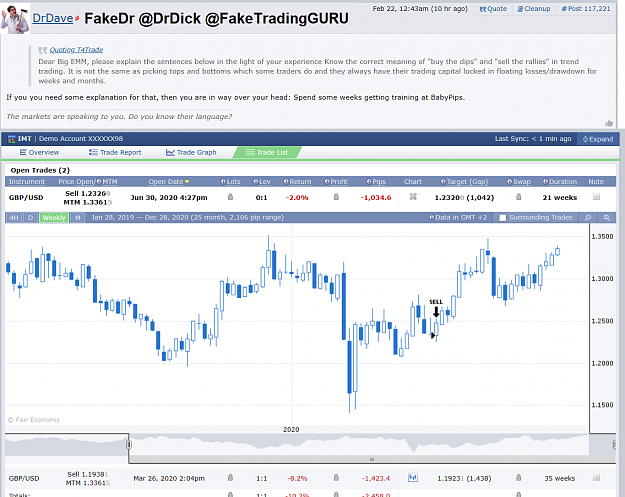Click the '-8.2%' return value
The image size is (625, 497).
point(297,478)
